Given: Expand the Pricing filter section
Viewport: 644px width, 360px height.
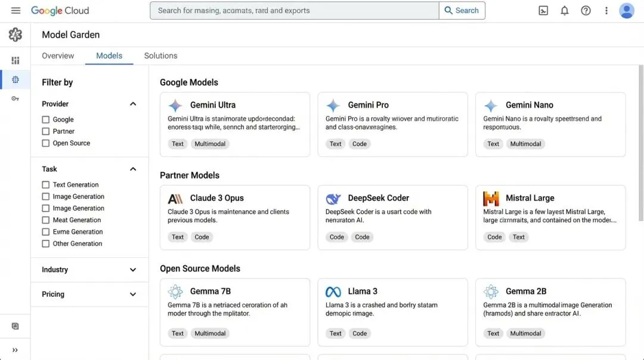Looking at the screenshot, I should 133,294.
